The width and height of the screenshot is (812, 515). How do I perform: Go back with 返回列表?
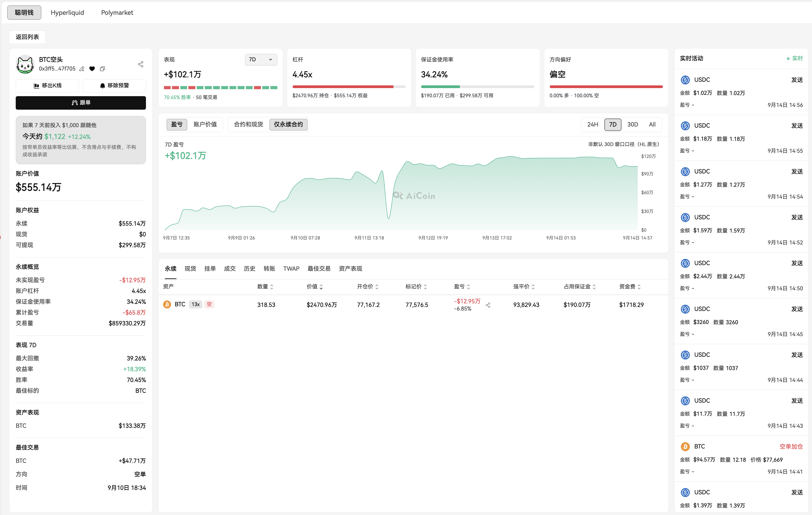coord(27,37)
